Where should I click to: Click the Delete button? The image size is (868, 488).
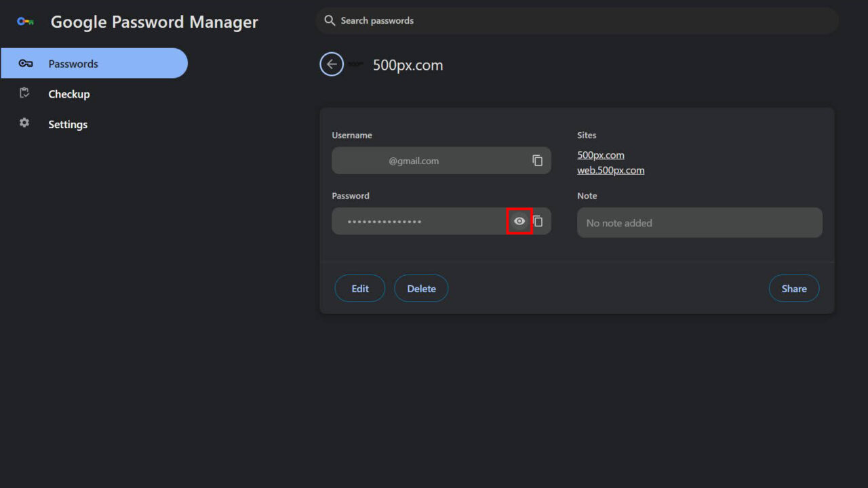(421, 288)
